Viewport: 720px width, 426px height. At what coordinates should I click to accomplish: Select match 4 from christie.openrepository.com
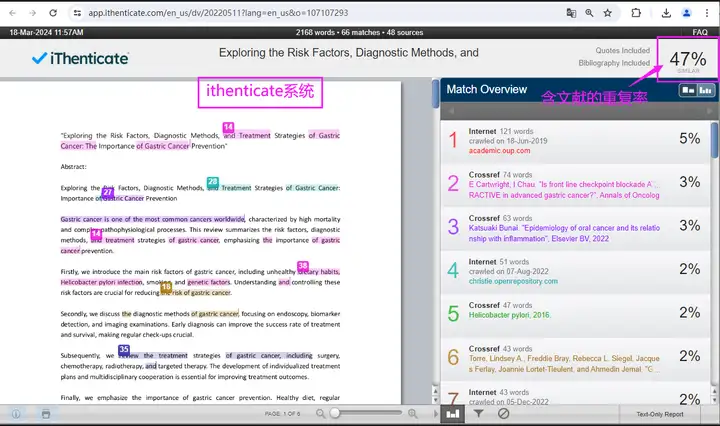pos(575,272)
